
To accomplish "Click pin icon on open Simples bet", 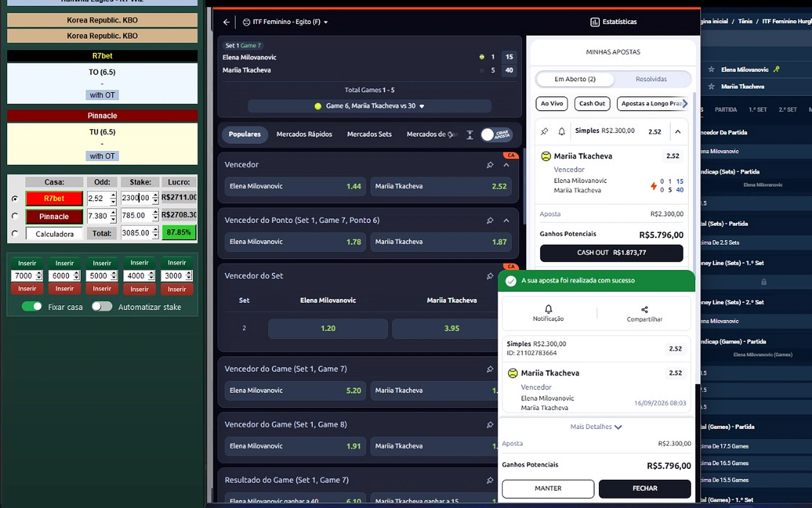I will click(x=545, y=131).
